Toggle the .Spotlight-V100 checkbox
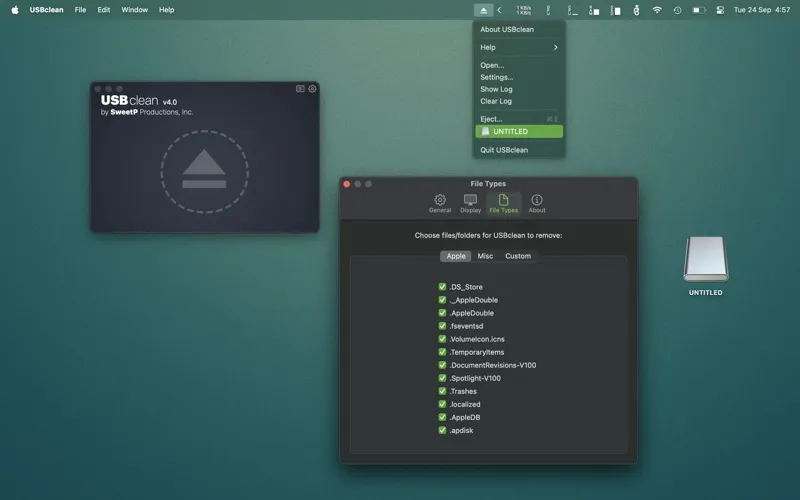 pyautogui.click(x=442, y=378)
